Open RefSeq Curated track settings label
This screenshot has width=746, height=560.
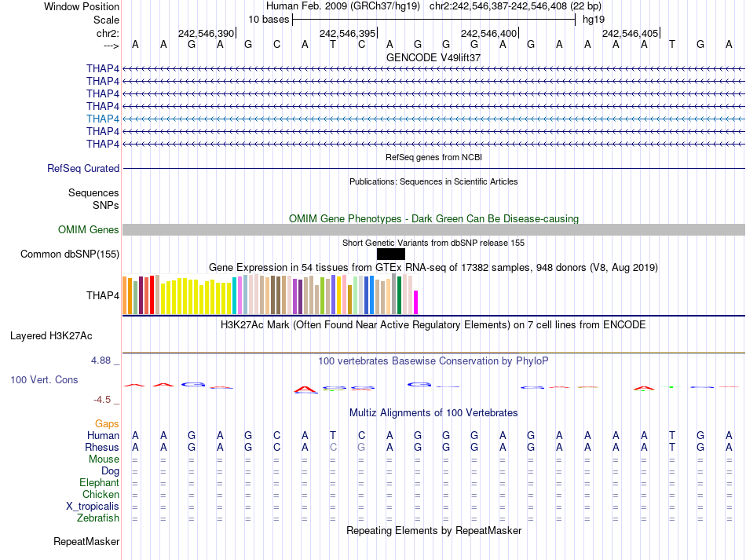tap(83, 168)
